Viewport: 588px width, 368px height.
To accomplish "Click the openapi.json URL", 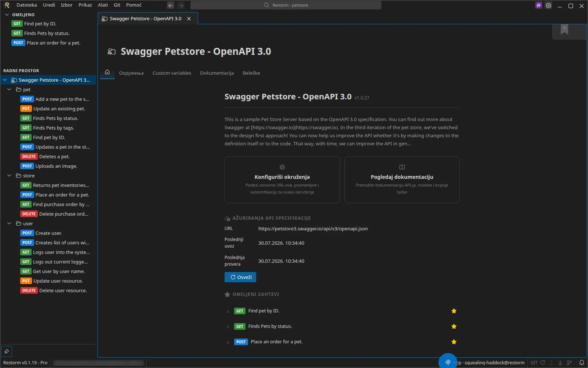I will (313, 229).
